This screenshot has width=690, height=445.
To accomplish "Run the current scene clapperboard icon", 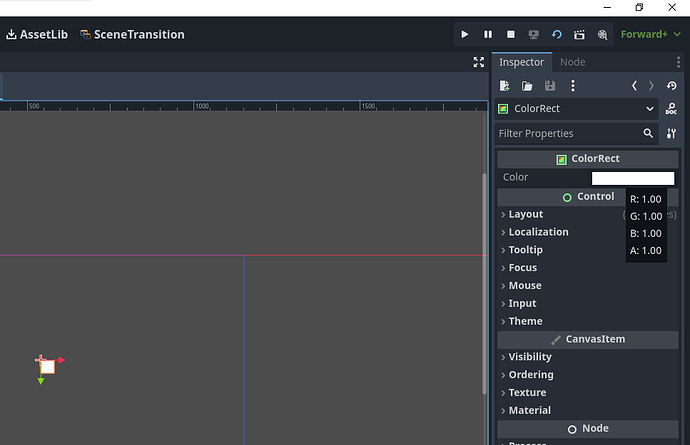I will pos(580,34).
